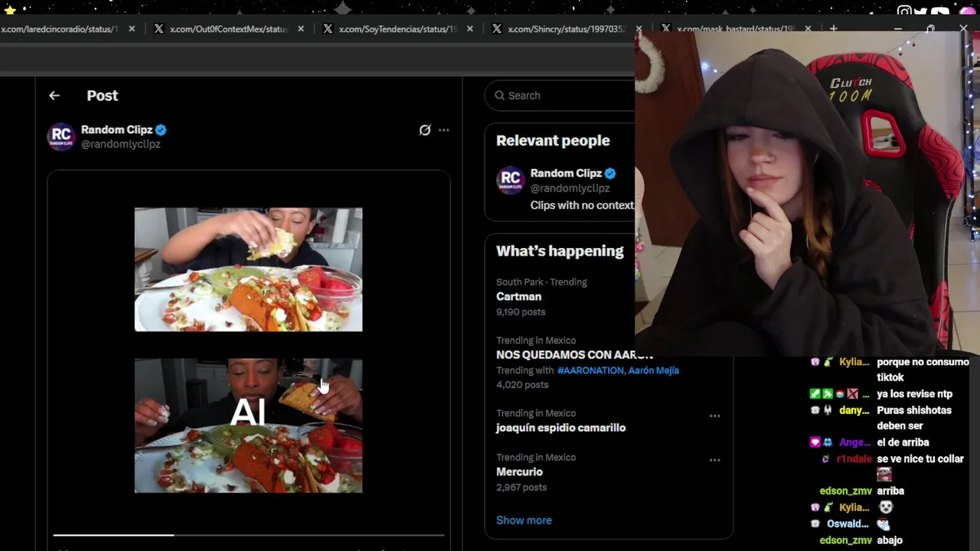Click '9,190 posts' count
The image size is (980, 551).
521,312
